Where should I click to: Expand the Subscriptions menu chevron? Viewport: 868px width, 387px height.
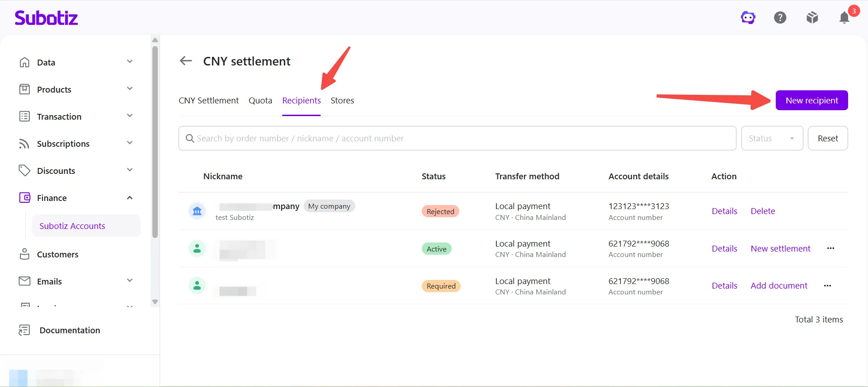pyautogui.click(x=130, y=143)
